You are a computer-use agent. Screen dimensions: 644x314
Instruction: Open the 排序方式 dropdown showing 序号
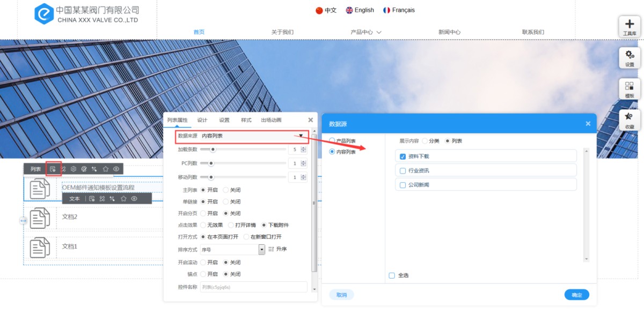(x=262, y=249)
